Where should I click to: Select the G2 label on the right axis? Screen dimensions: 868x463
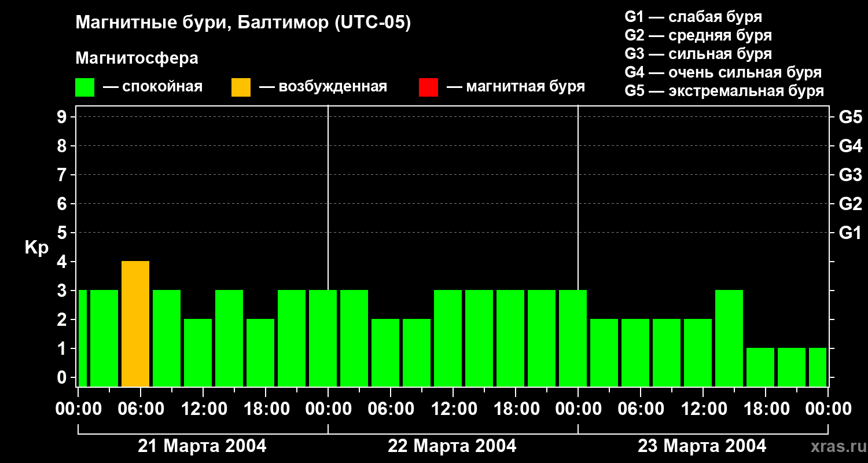pos(850,204)
